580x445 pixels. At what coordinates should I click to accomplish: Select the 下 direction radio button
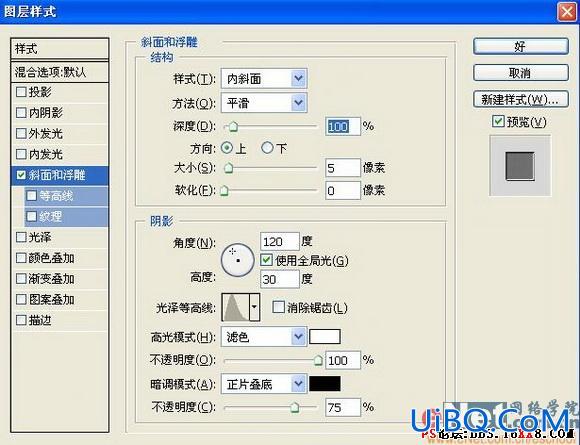pyautogui.click(x=267, y=148)
